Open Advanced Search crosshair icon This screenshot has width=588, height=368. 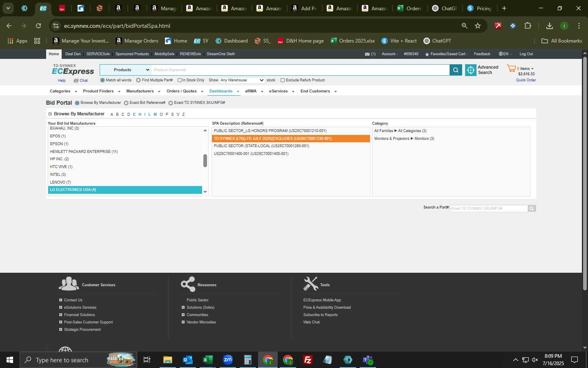[x=471, y=70]
